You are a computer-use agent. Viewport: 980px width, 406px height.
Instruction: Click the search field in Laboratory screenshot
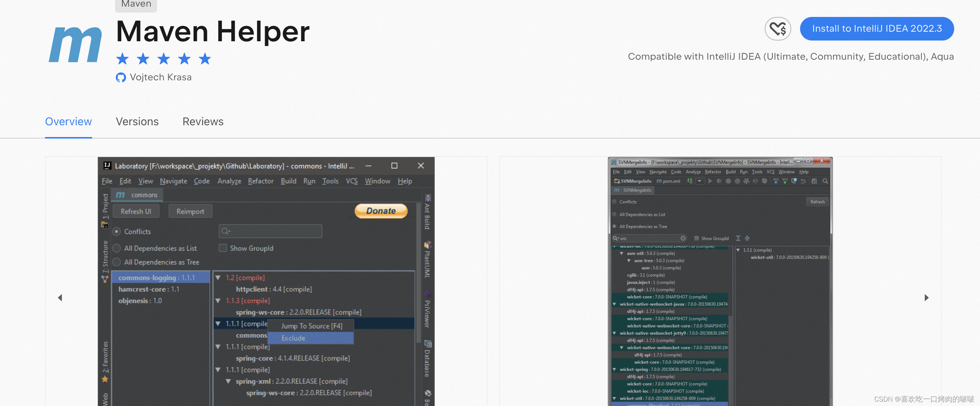pyautogui.click(x=270, y=231)
